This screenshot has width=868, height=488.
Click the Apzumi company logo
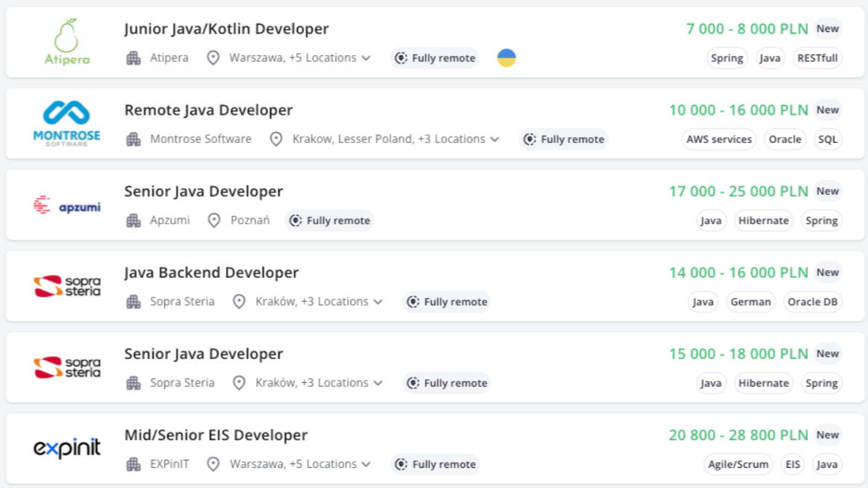67,206
